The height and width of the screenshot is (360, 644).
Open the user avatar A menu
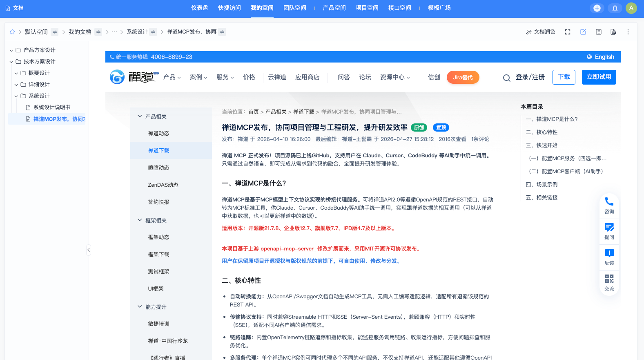(x=631, y=8)
